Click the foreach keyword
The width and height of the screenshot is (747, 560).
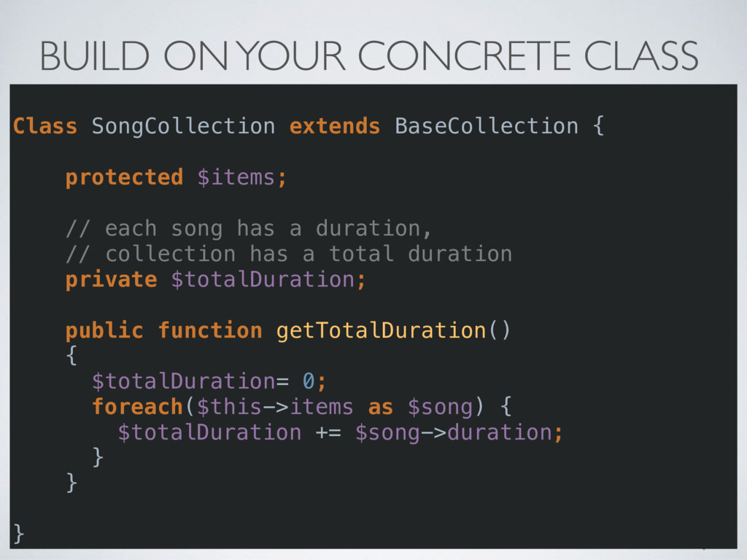point(138,408)
